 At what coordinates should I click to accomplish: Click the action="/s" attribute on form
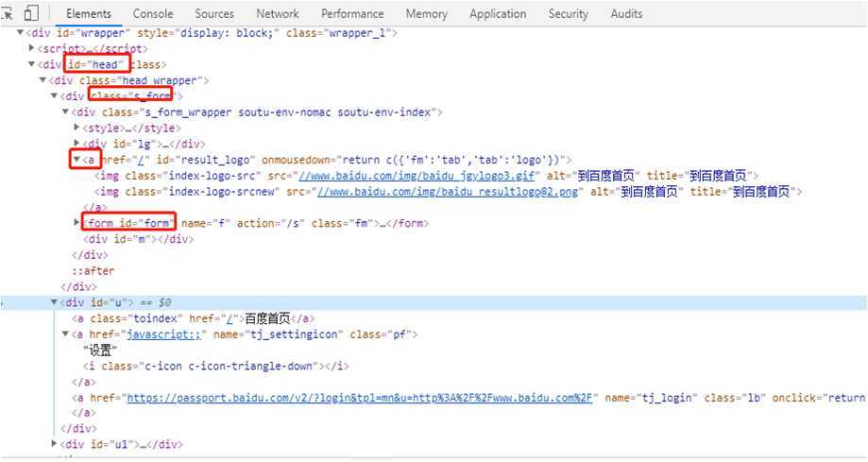click(271, 223)
